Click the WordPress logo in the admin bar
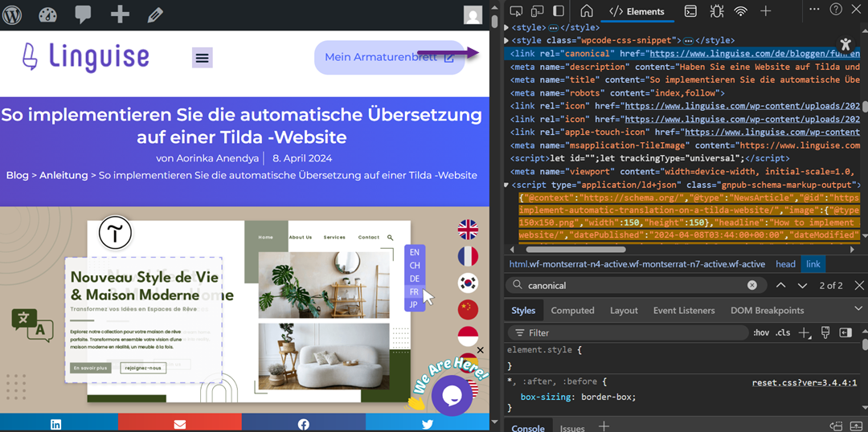The height and width of the screenshot is (432, 868). click(x=12, y=14)
